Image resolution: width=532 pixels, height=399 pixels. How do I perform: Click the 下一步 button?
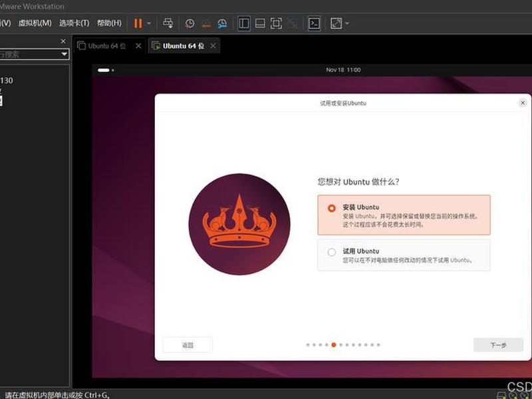[498, 345]
